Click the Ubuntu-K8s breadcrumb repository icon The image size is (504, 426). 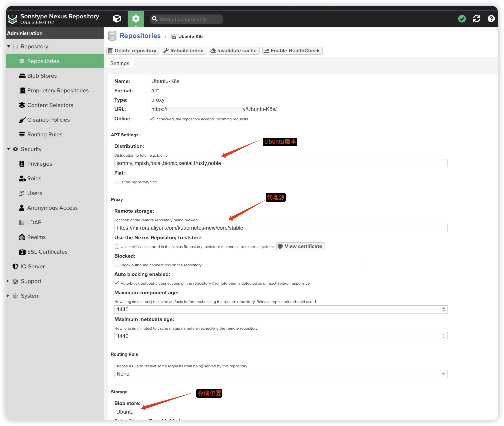[173, 36]
